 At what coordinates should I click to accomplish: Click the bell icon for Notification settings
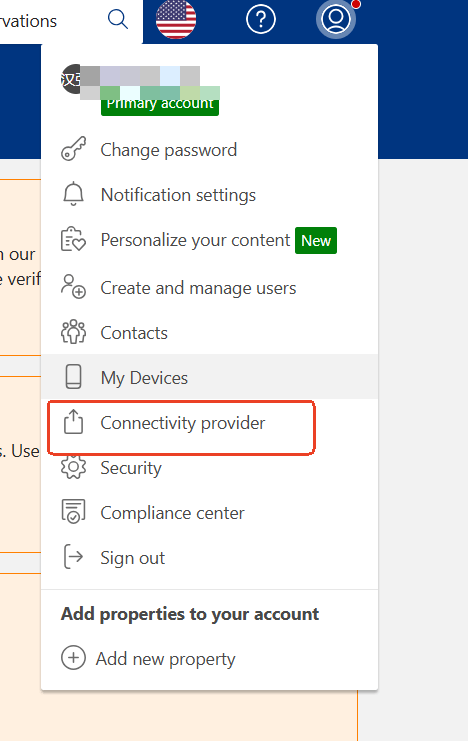73,194
